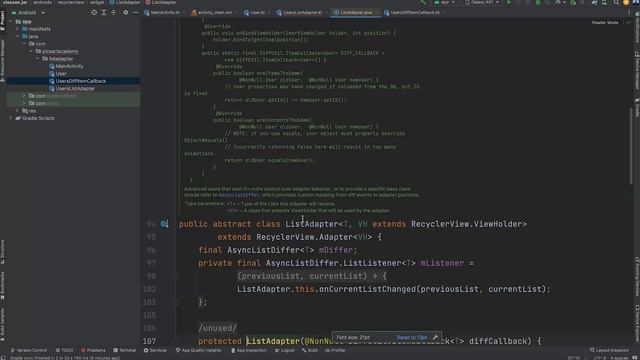Open the Layout Inspector tool window
Viewport: 640px width, 360px height.
click(x=609, y=350)
